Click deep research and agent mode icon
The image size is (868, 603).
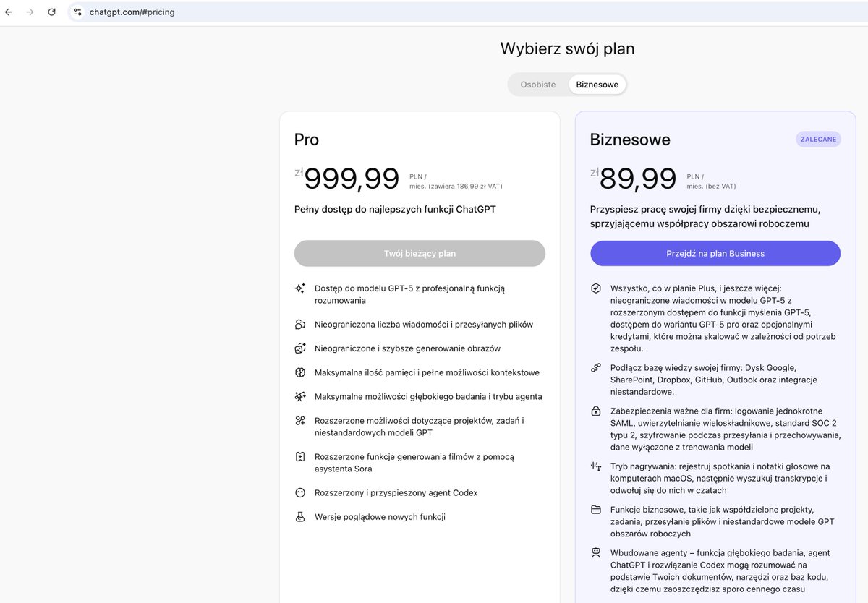tap(300, 396)
